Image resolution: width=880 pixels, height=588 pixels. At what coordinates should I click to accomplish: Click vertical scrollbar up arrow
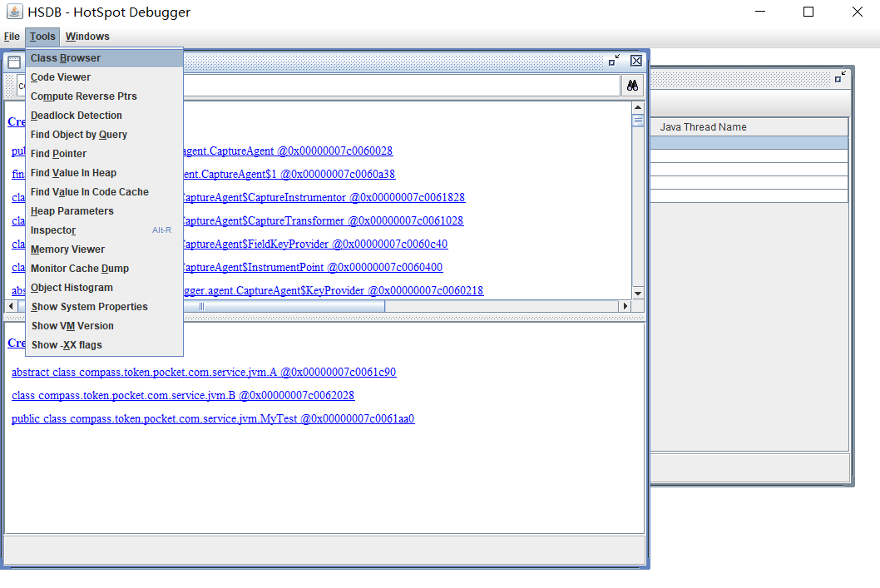coord(638,107)
